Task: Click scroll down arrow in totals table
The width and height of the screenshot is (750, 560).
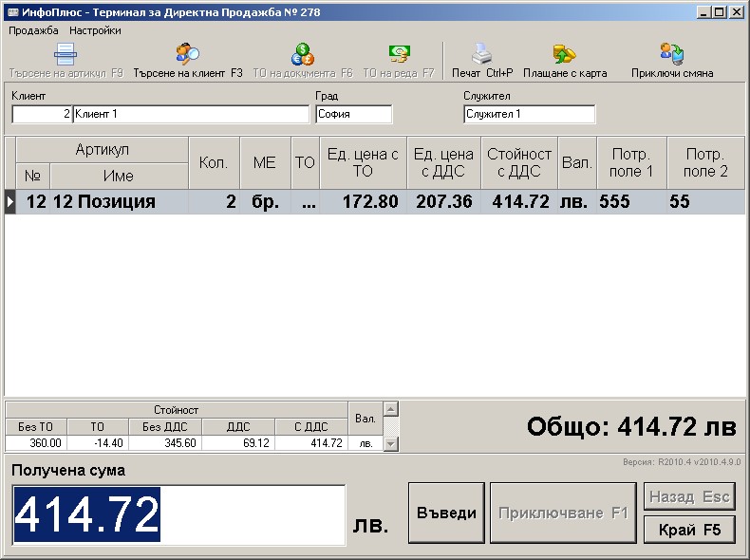Action: coord(391,444)
